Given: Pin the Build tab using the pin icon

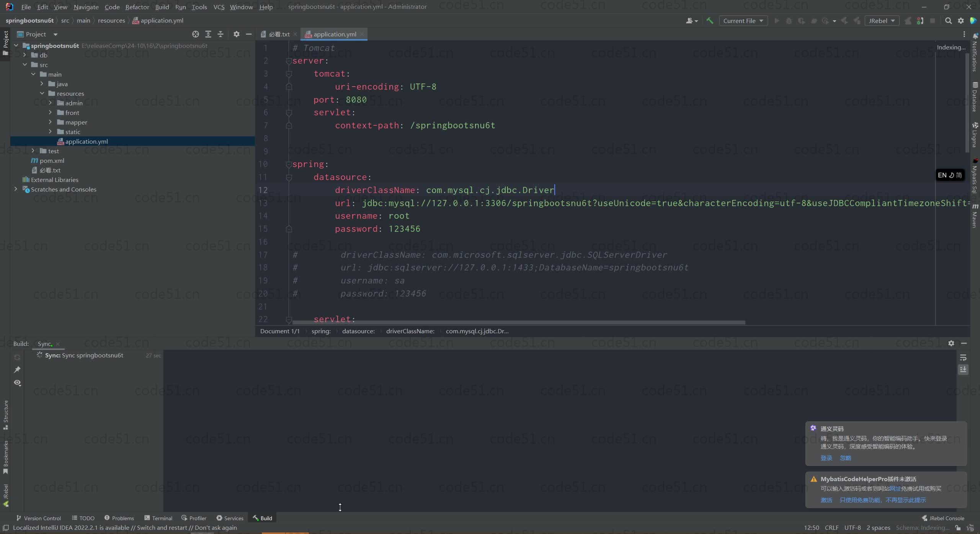Looking at the screenshot, I should coord(17,370).
